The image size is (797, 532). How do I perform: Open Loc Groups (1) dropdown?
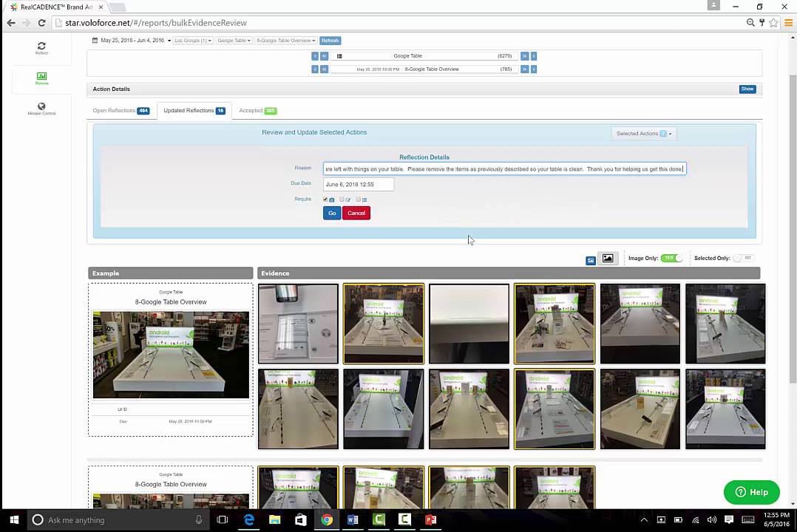click(x=193, y=40)
